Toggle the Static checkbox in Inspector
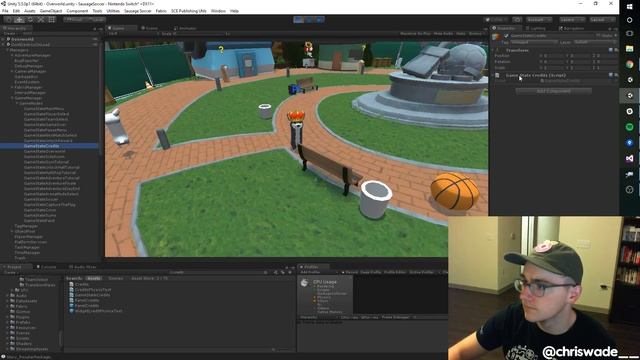Viewport: 640px width, 360px height. [x=599, y=36]
